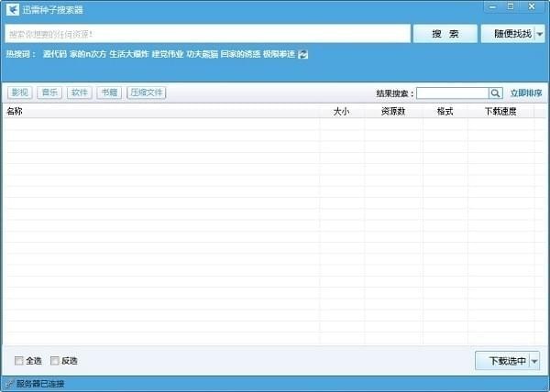
Task: Tick the 全选 select-all checkbox
Action: click(x=19, y=361)
